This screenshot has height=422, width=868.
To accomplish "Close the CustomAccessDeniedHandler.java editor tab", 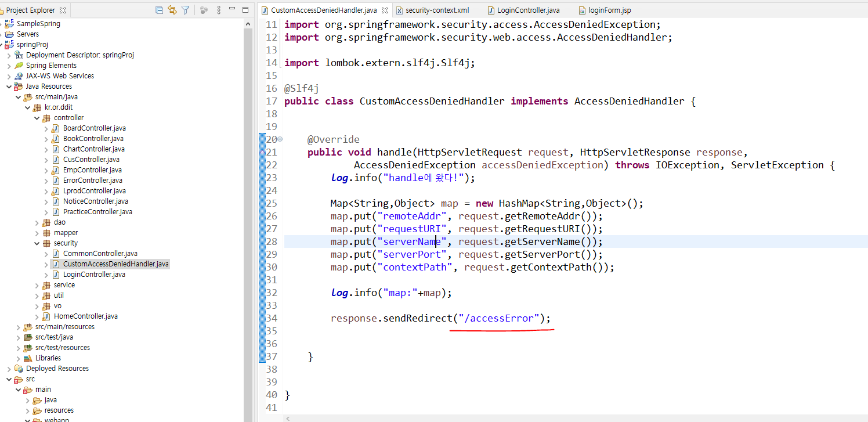I will coord(385,10).
